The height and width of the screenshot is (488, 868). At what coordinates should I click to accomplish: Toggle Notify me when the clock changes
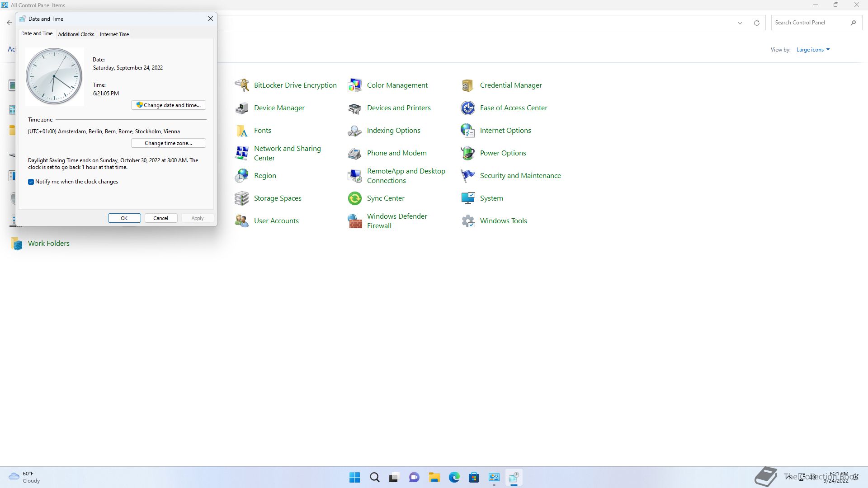(31, 182)
